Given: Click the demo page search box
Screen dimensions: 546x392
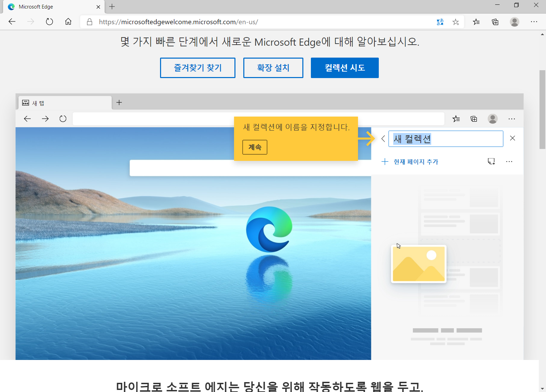Looking at the screenshot, I should click(x=250, y=168).
